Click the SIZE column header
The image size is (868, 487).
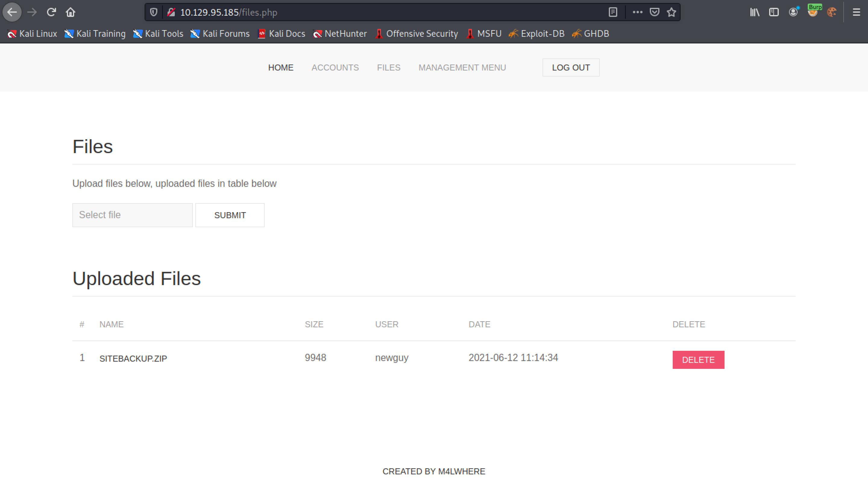[314, 324]
